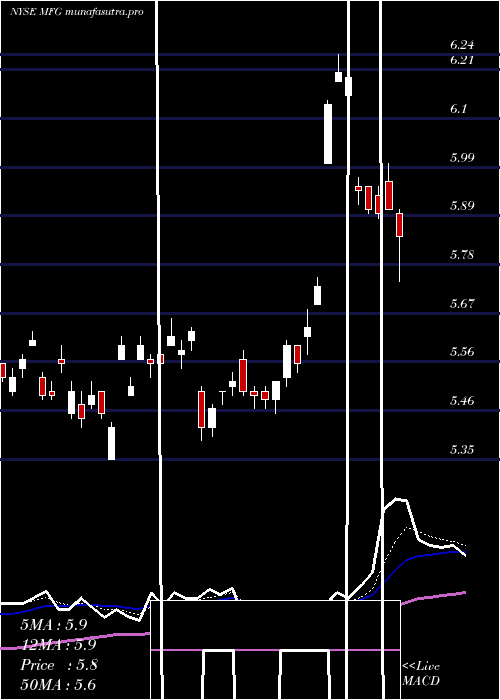
Task: Click the 5.67 price level label
Action: tap(462, 304)
